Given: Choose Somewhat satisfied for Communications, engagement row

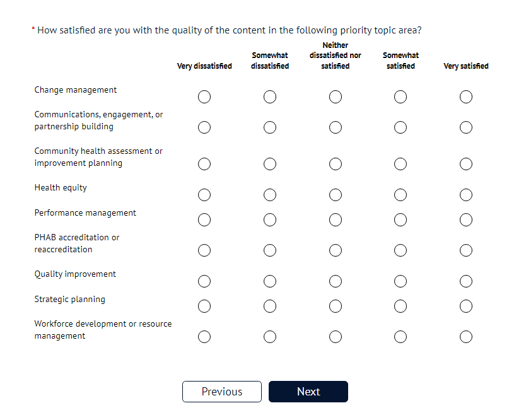Looking at the screenshot, I should tap(400, 127).
